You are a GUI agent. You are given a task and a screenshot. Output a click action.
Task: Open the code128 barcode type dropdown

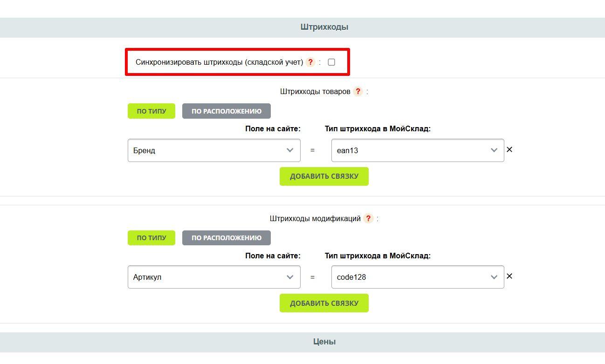click(418, 277)
